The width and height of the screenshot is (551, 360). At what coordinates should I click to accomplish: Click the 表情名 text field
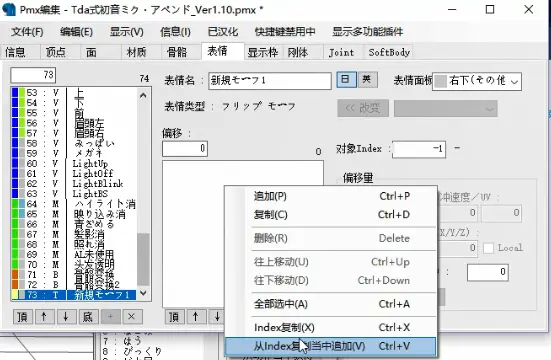click(x=270, y=81)
